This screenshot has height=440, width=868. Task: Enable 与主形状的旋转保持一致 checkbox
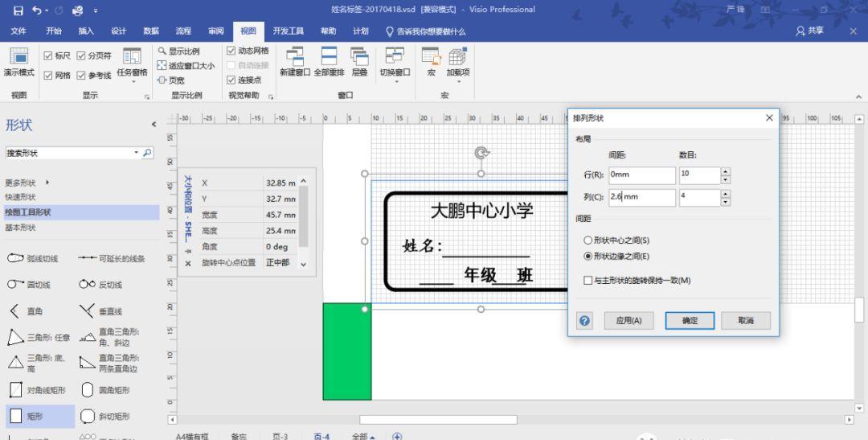(x=588, y=280)
